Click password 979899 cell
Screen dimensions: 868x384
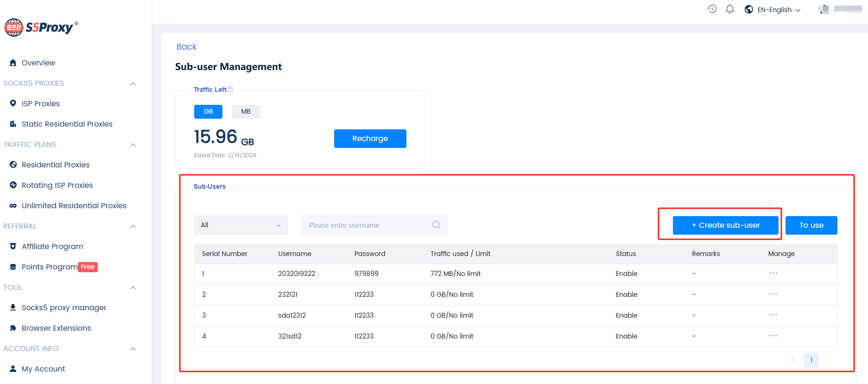[367, 274]
